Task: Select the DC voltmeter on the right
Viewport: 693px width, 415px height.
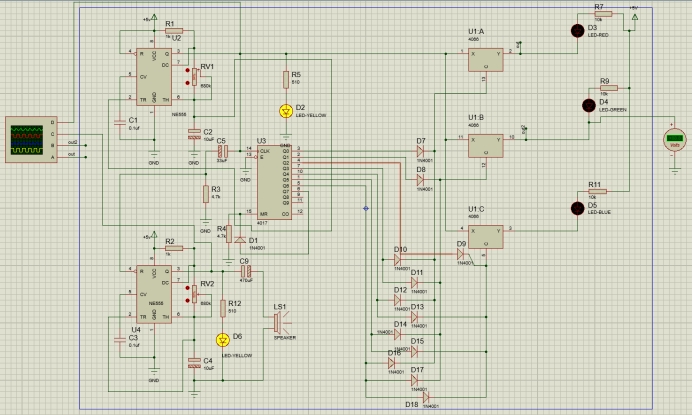Action: (676, 139)
